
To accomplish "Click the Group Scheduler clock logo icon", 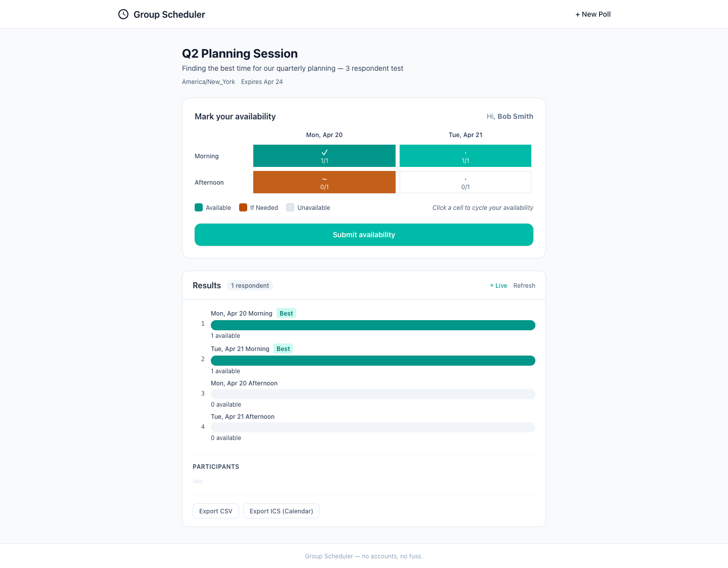I will click(x=123, y=14).
